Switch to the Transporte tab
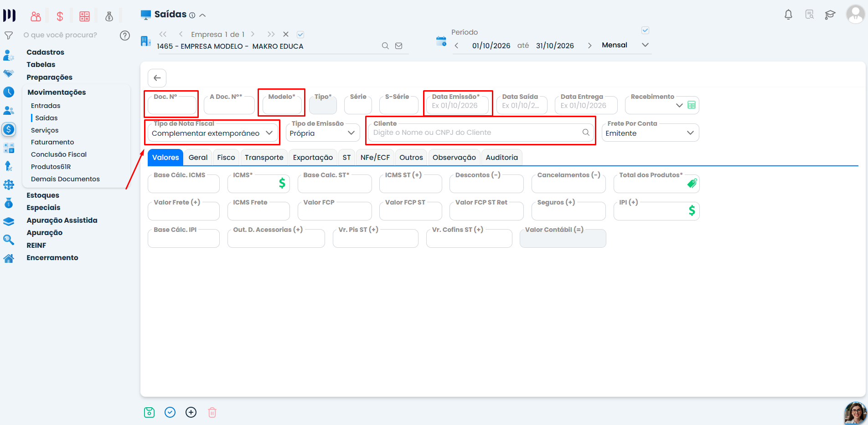The height and width of the screenshot is (425, 868). (264, 157)
